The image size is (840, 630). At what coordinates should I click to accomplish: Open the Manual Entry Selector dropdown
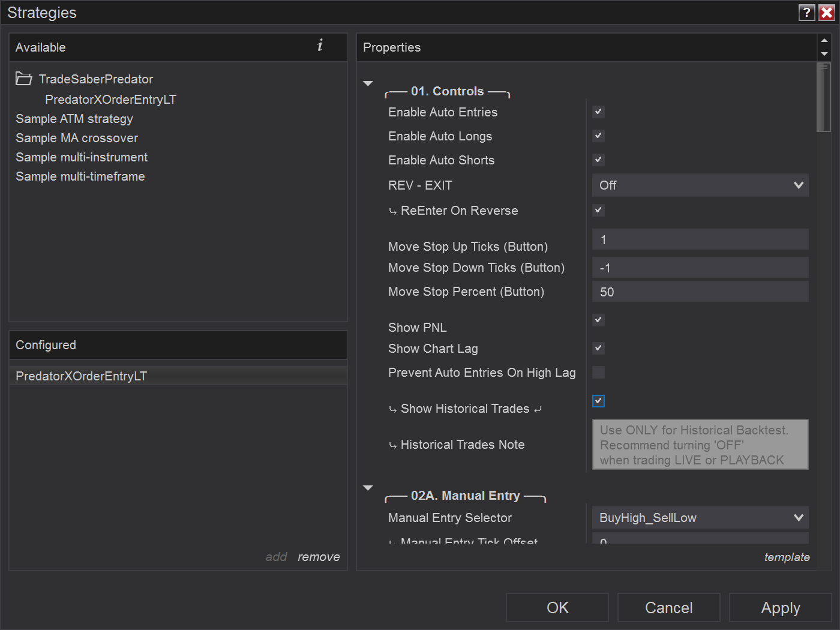tap(700, 518)
